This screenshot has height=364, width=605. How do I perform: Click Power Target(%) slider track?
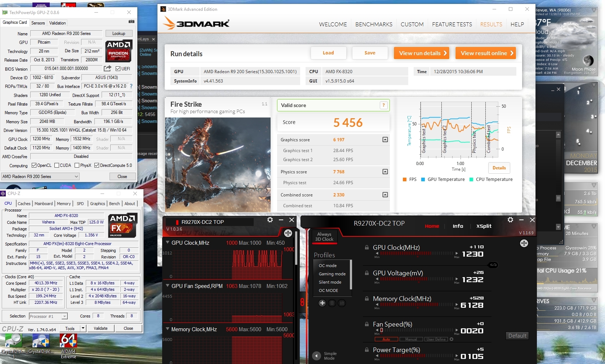coord(417,356)
